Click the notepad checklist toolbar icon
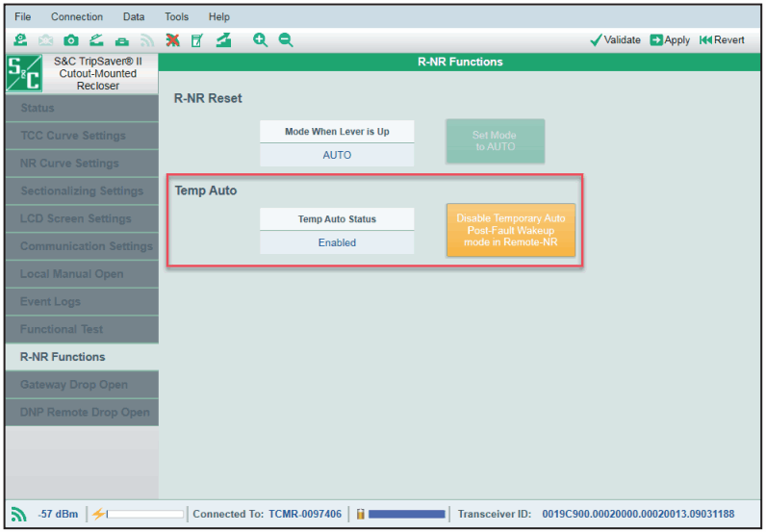Screen dimensions: 766x532 pyautogui.click(x=197, y=40)
